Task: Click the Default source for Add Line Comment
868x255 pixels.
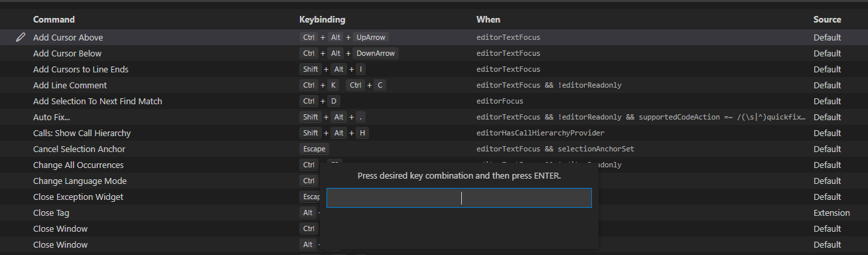Action: [x=827, y=85]
